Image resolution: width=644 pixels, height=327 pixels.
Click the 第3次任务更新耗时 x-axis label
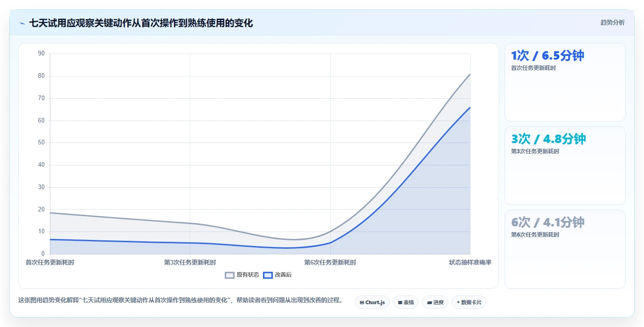(x=190, y=263)
